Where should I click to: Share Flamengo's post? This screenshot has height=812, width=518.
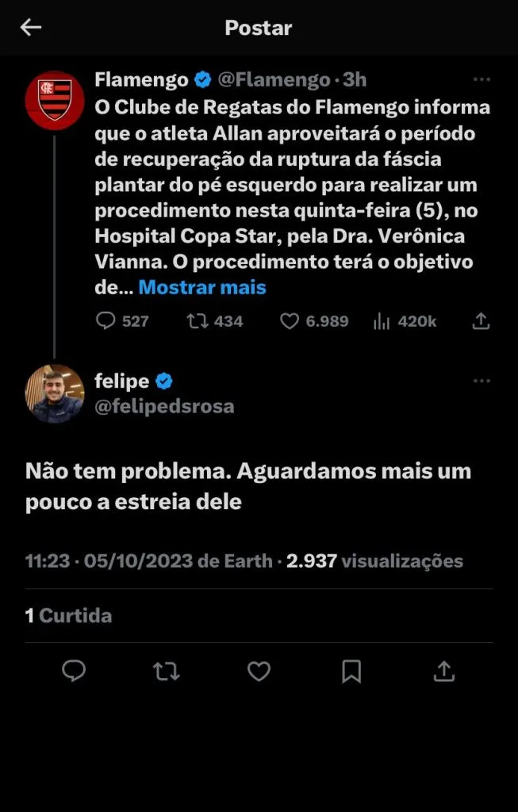[481, 321]
